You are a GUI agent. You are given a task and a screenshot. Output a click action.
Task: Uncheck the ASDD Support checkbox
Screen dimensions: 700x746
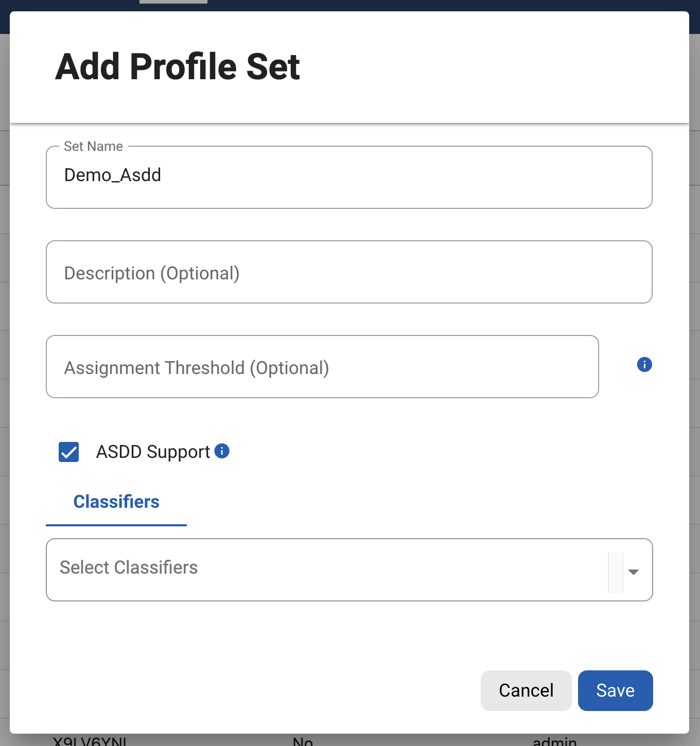point(69,452)
